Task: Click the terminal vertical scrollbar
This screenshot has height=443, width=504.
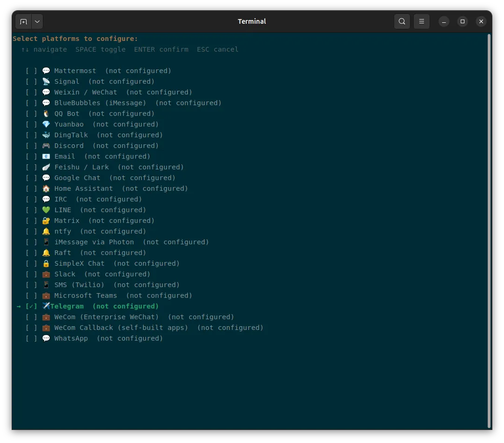Action: [x=489, y=231]
